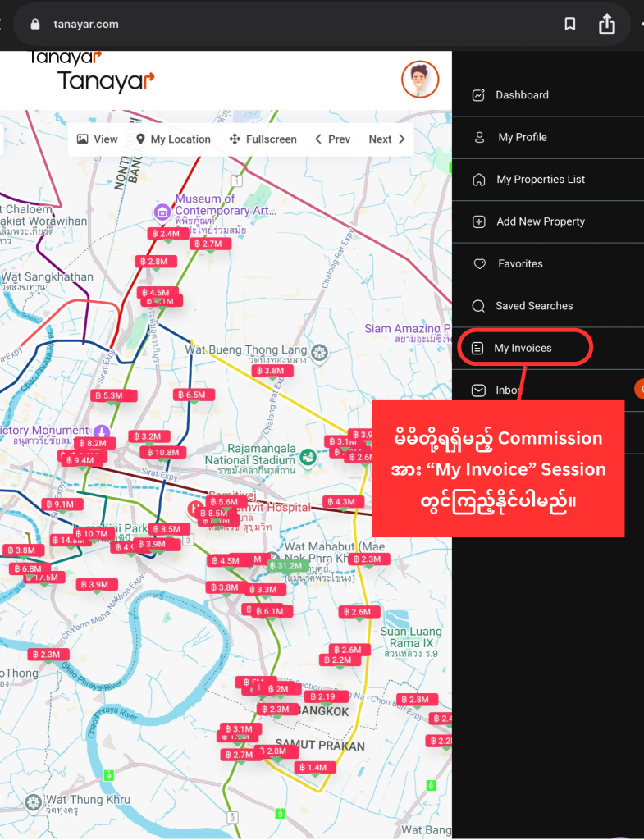644x840 pixels.
Task: Click the plus icon for Add New Property
Action: pyautogui.click(x=479, y=221)
